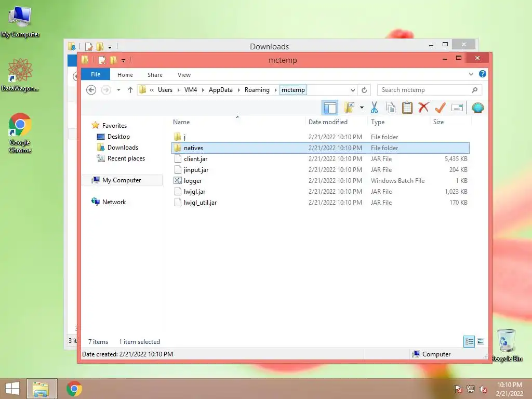Open the File ribbon tab

[96, 74]
